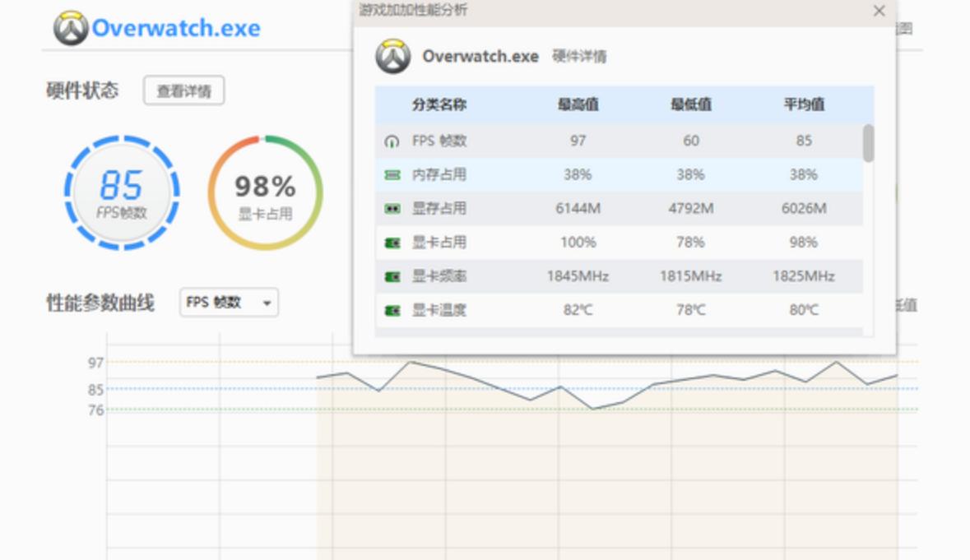Click the 最高值 column header
970x560 pixels.
[x=578, y=105]
